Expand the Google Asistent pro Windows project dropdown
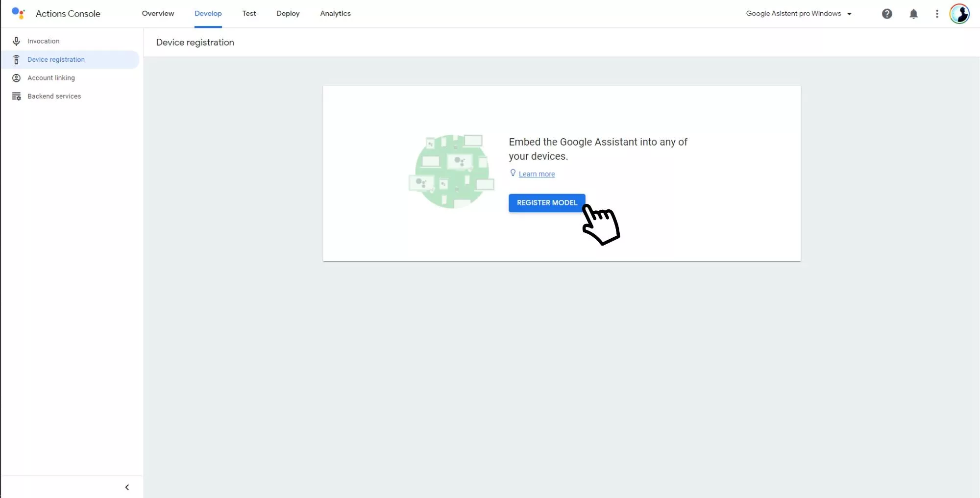Viewport: 980px width, 498px height. pos(799,14)
